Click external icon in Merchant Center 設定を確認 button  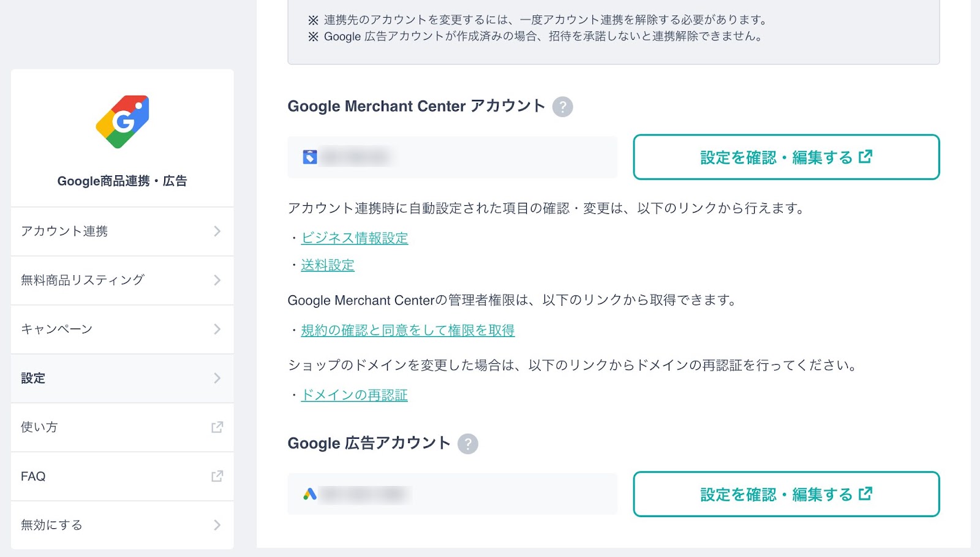tap(865, 157)
